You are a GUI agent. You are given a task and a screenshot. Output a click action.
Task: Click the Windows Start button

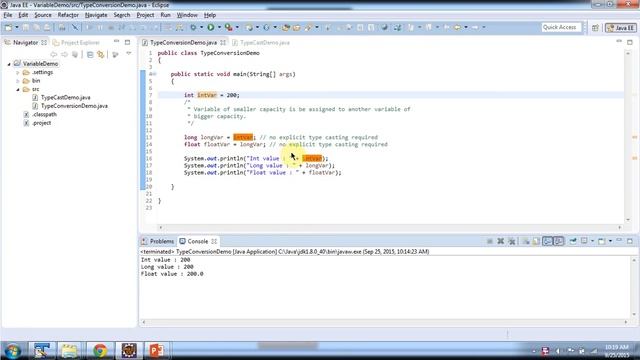[12, 351]
